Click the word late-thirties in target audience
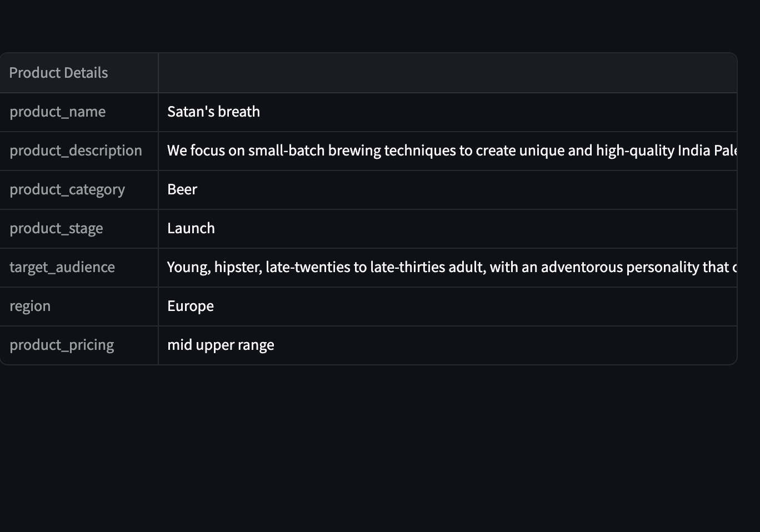 [408, 267]
